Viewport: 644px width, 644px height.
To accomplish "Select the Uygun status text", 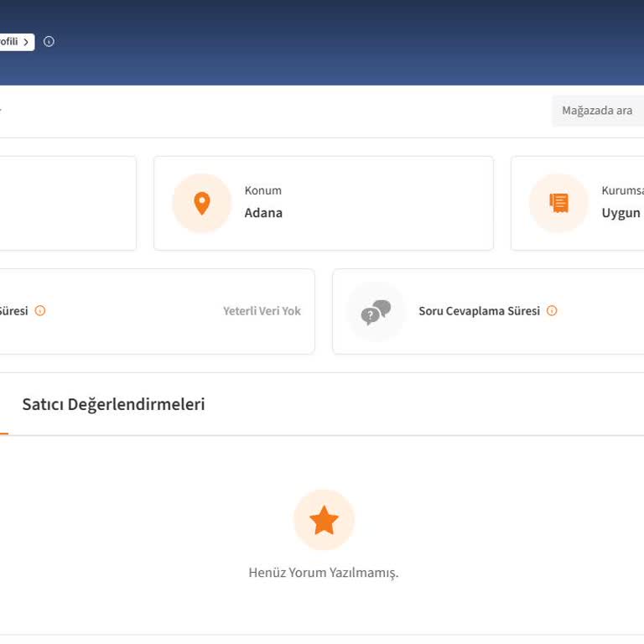I will (621, 213).
